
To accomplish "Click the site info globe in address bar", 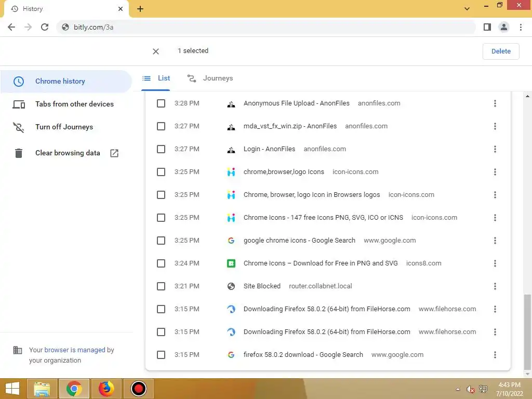I will (x=65, y=27).
